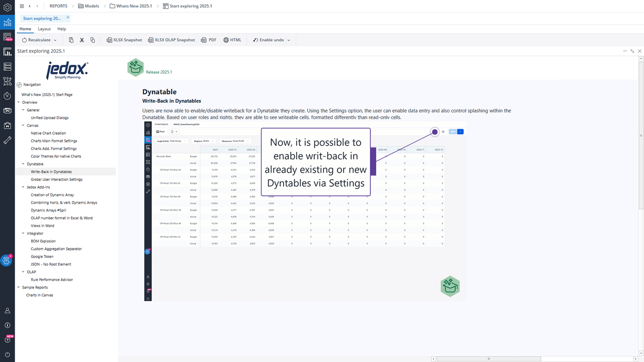Go back with the left arrow
Screen dimensions: 644x362
click(x=29, y=6)
